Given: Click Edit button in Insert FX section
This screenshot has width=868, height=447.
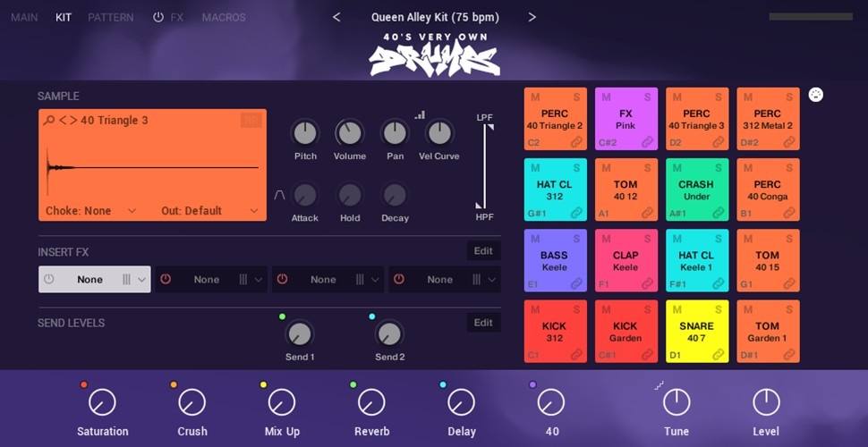Looking at the screenshot, I should coord(483,251).
